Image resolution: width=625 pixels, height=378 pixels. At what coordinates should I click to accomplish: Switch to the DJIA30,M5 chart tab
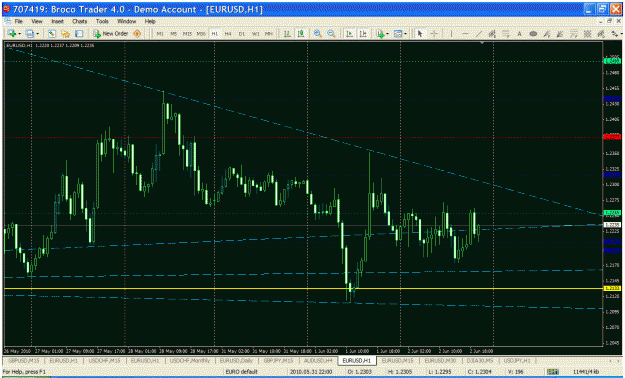480,360
